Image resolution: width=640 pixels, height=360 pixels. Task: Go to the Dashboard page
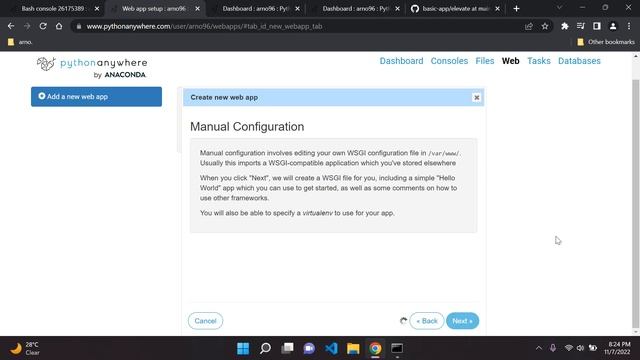coord(401,61)
